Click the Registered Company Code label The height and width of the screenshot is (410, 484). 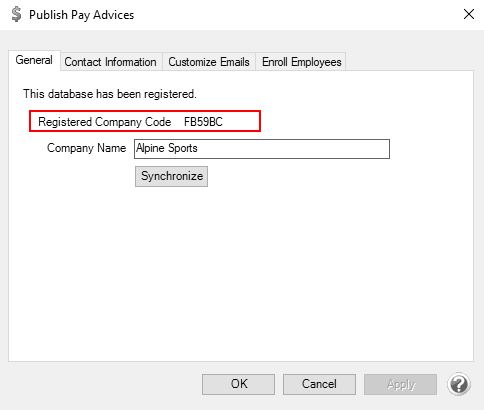[105, 122]
